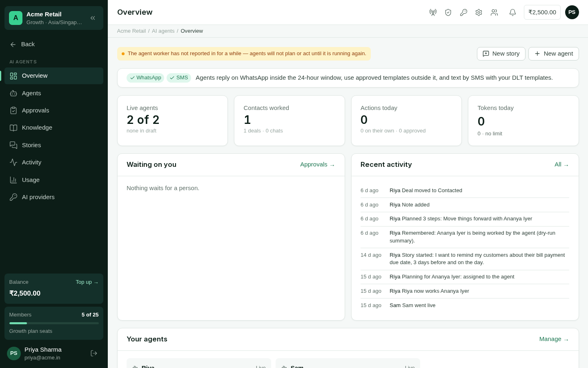View All recent activity
This screenshot has width=588, height=368.
[562, 164]
